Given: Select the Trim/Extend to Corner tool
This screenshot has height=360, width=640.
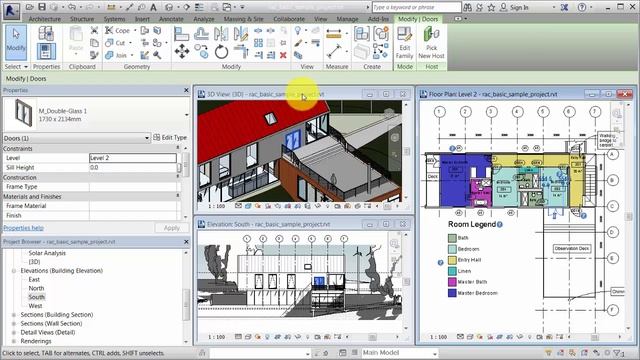Looking at the screenshot, I should (x=241, y=52).
